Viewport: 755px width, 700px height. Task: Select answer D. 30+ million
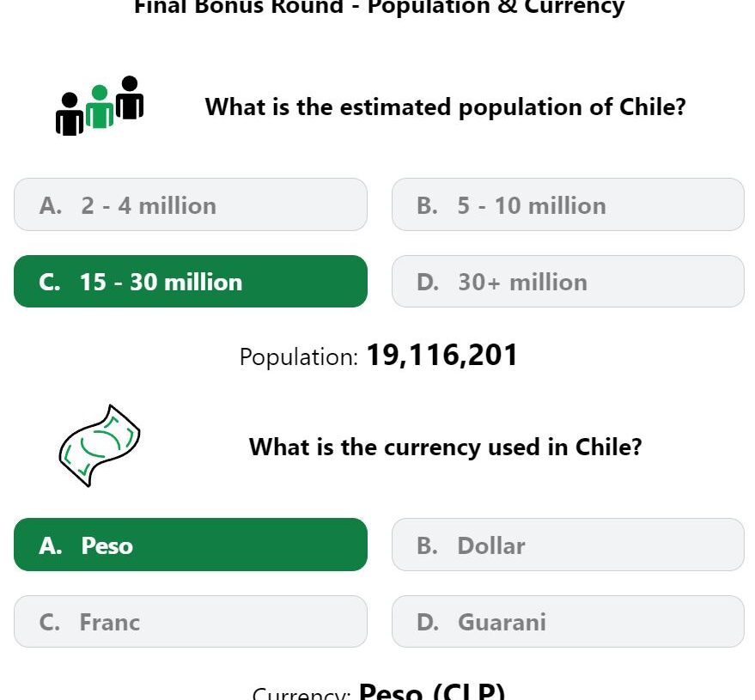568,282
